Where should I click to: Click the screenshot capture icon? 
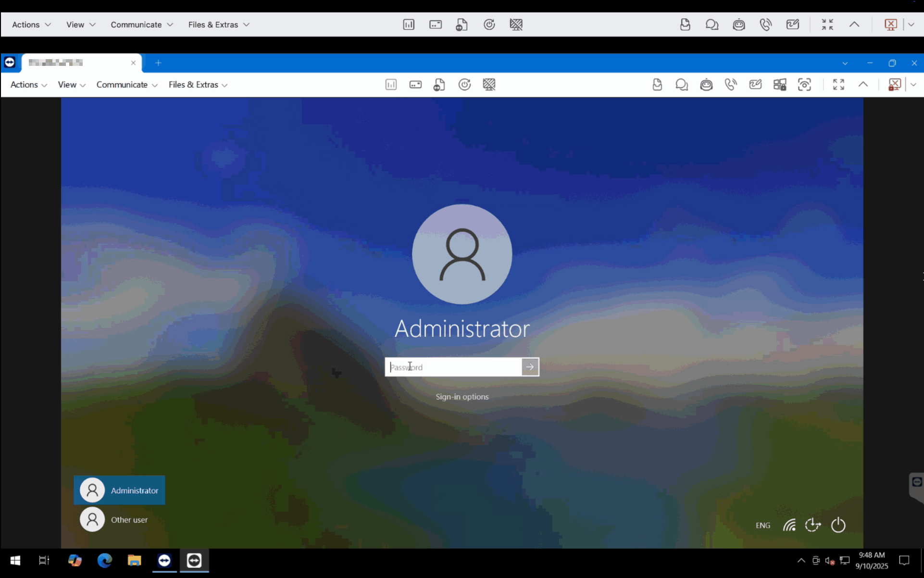(804, 85)
